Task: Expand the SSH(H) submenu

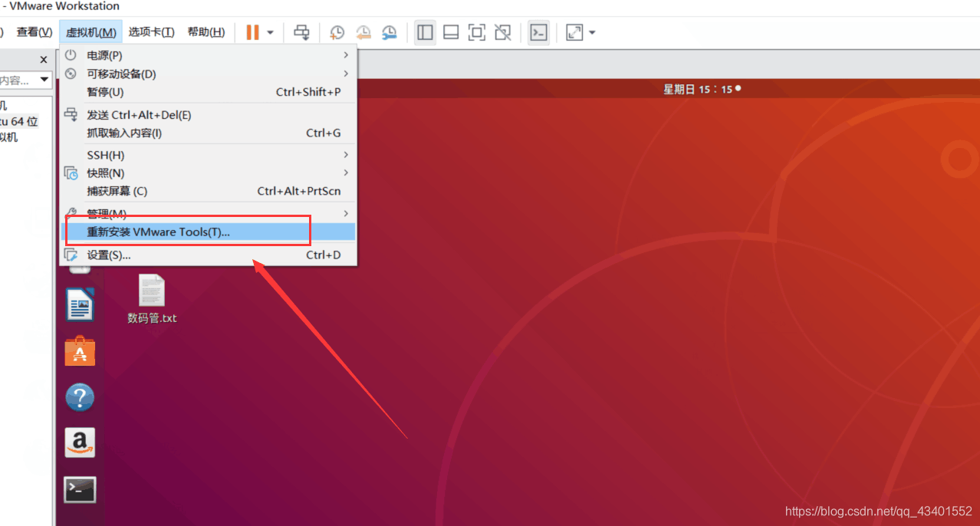Action: point(208,155)
